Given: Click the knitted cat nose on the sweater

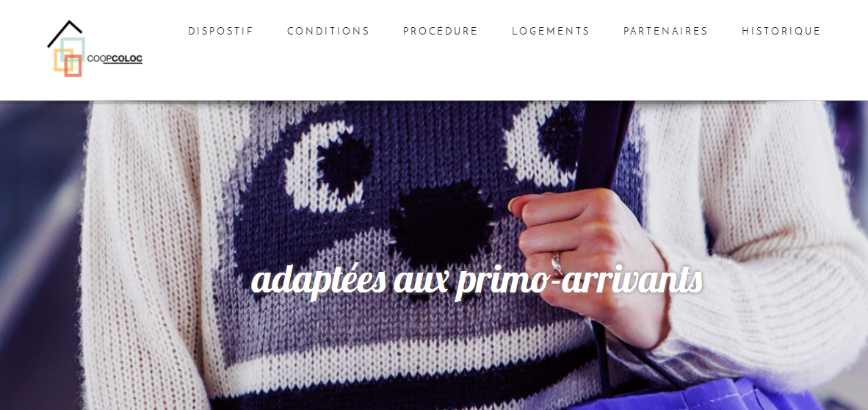Looking at the screenshot, I should [x=441, y=225].
